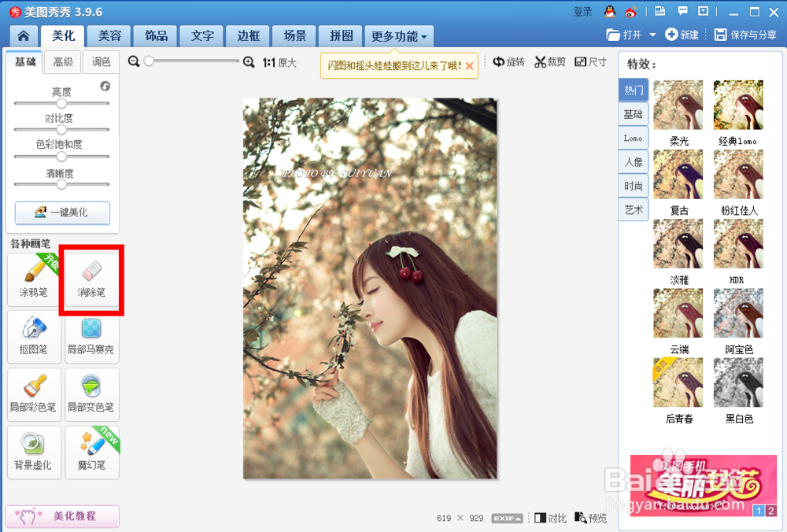Click the 裁剪 crop tool
The width and height of the screenshot is (787, 532).
click(x=550, y=61)
